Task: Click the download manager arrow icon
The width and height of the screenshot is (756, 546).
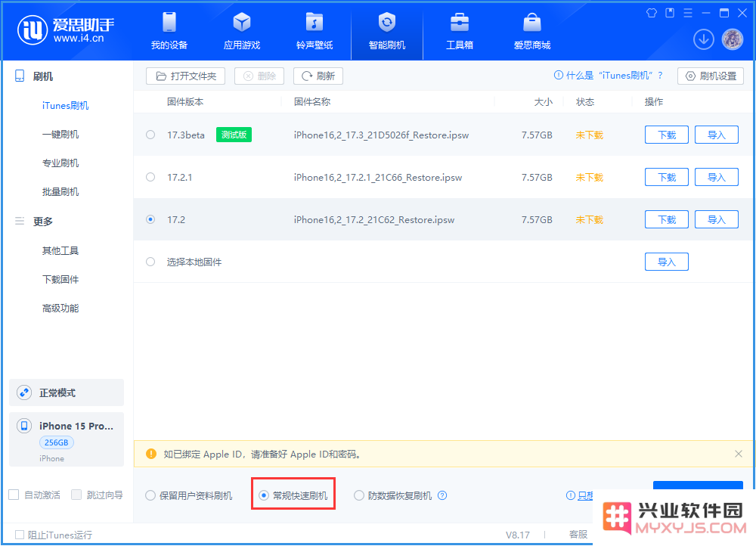Action: coord(703,39)
